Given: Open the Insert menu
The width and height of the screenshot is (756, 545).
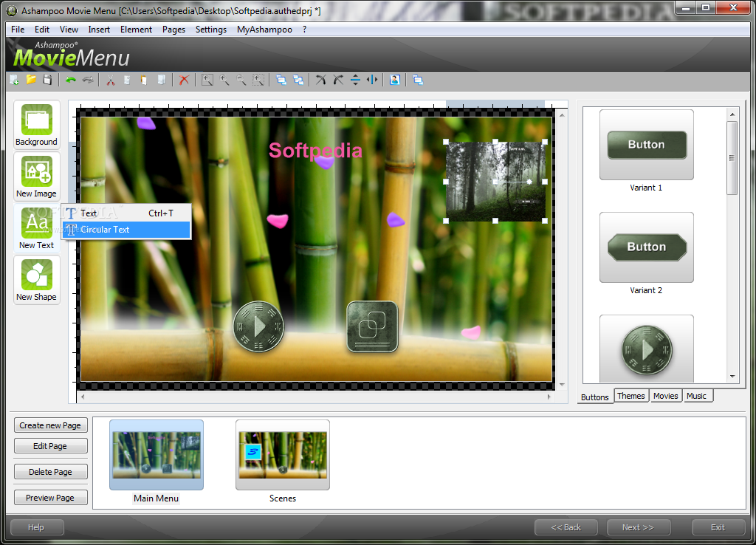Looking at the screenshot, I should click(x=99, y=30).
